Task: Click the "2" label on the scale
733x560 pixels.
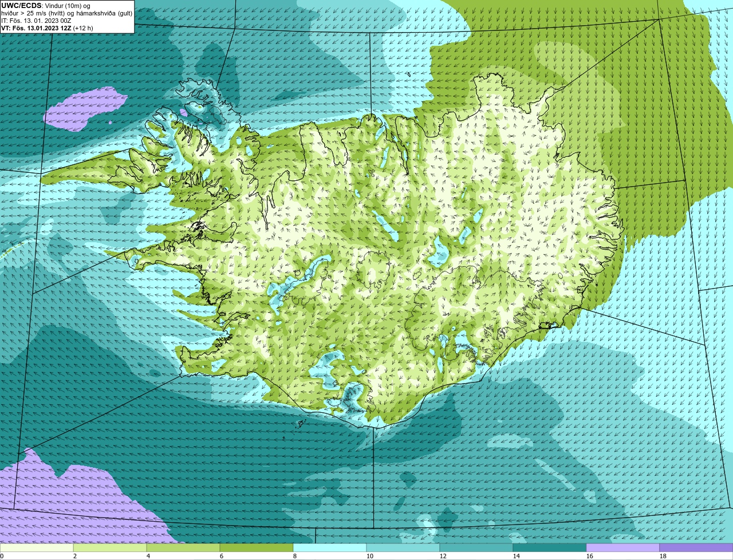Action: (x=75, y=556)
